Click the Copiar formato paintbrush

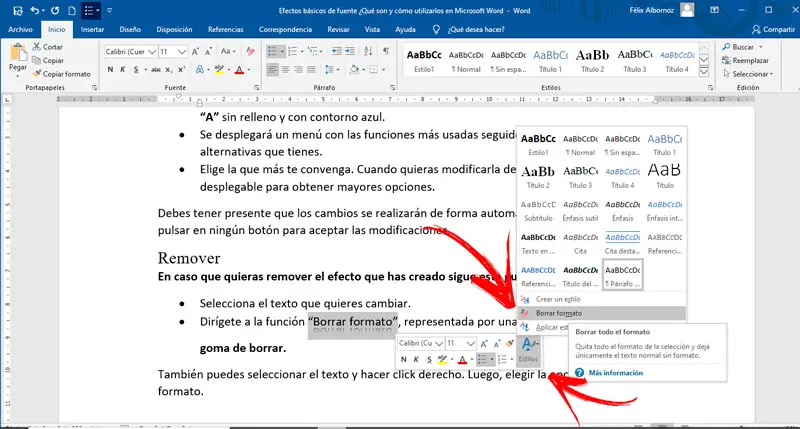coord(37,73)
